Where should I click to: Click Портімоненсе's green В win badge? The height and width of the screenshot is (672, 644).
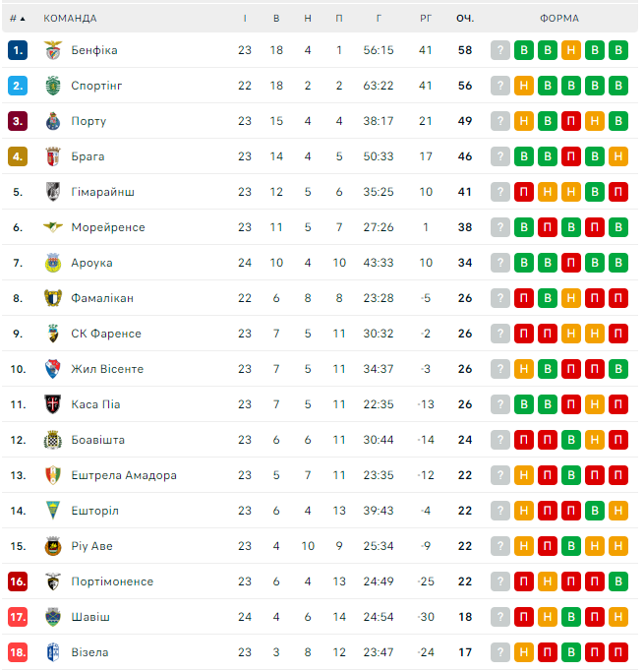tap(618, 581)
